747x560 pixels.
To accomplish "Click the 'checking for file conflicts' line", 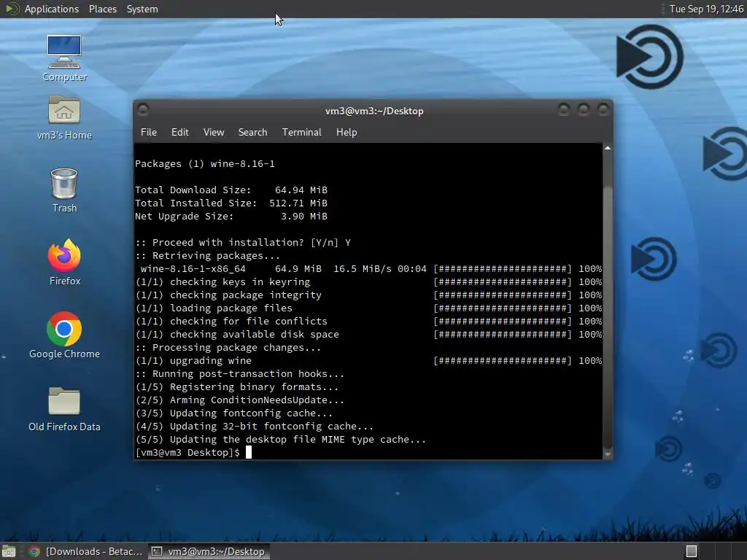I will 368,322.
